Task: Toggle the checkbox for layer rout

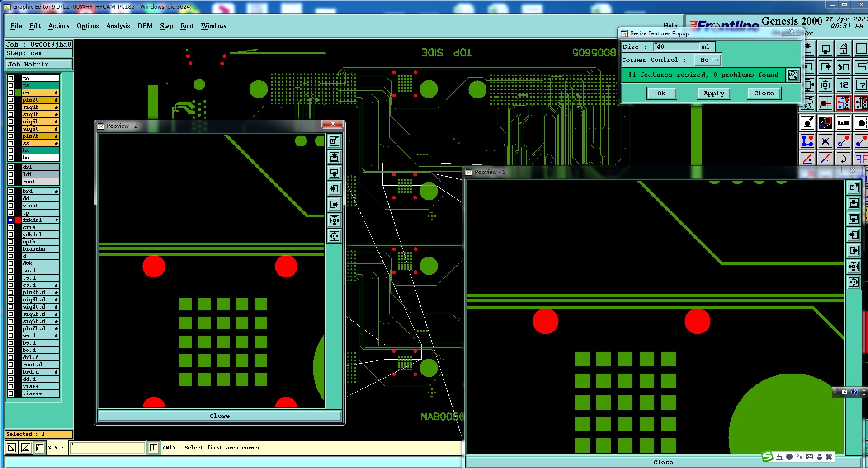Action: tap(11, 182)
